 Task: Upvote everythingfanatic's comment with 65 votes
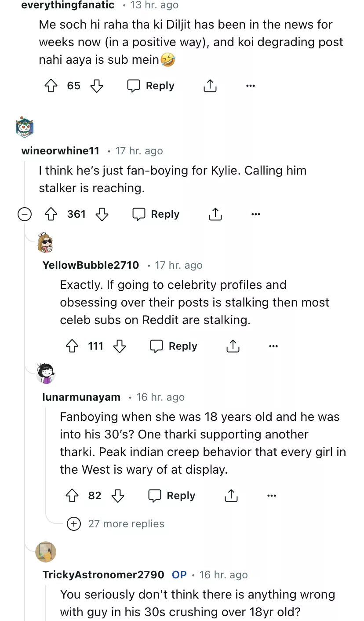click(52, 86)
